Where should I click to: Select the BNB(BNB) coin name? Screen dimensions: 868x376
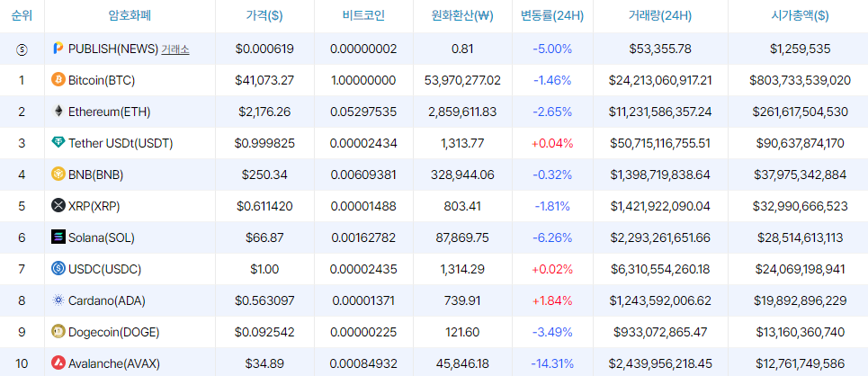click(95, 175)
